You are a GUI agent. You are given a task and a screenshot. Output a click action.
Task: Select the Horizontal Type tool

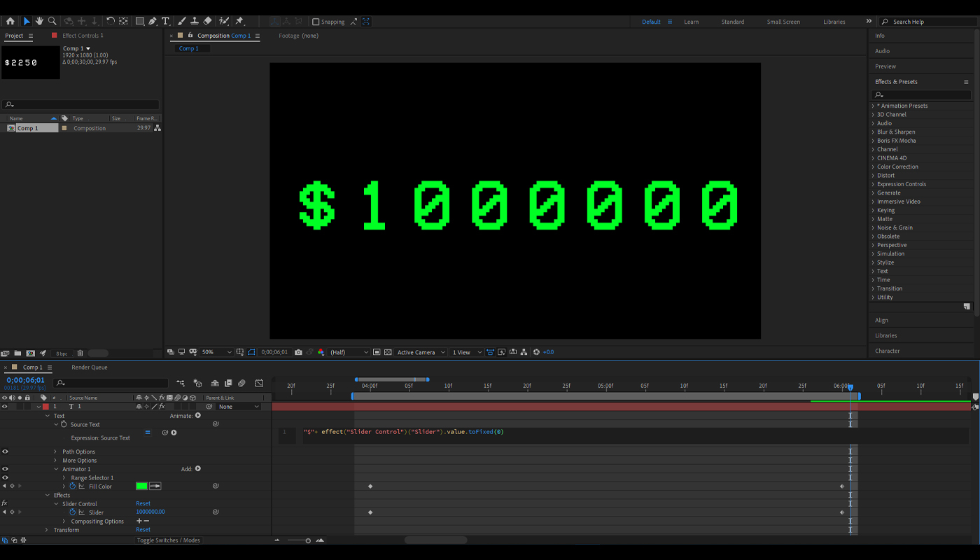point(165,21)
